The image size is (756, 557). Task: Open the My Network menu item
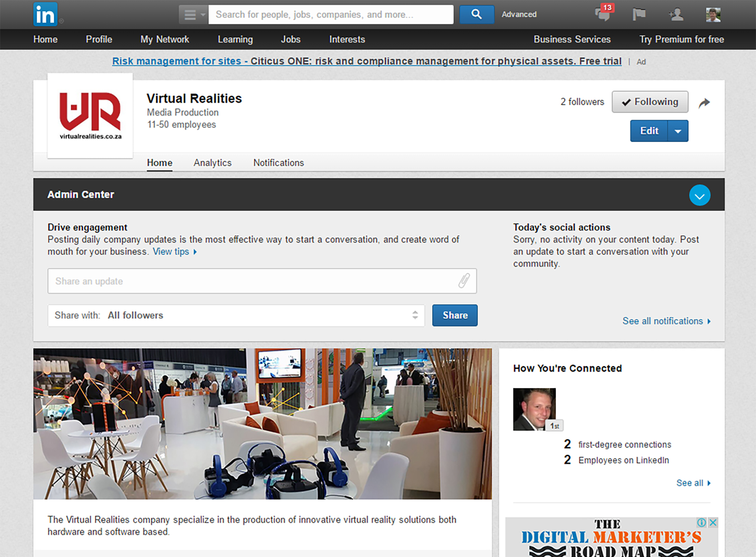click(x=165, y=39)
